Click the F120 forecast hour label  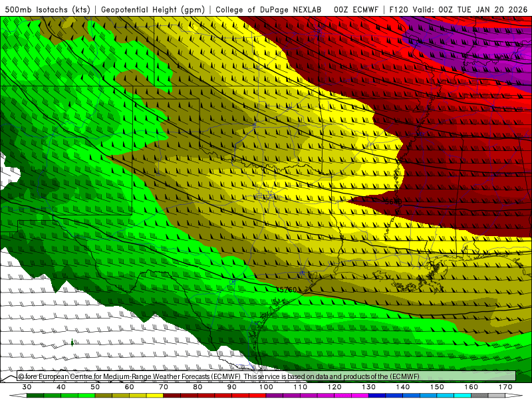[398, 9]
